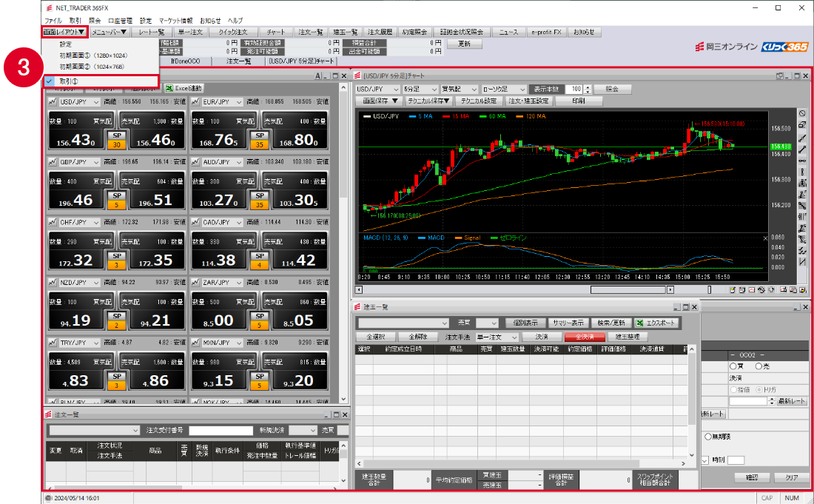This screenshot has height=504, width=814.
Task: Click the 確認 button in order panel
Action: point(752,477)
